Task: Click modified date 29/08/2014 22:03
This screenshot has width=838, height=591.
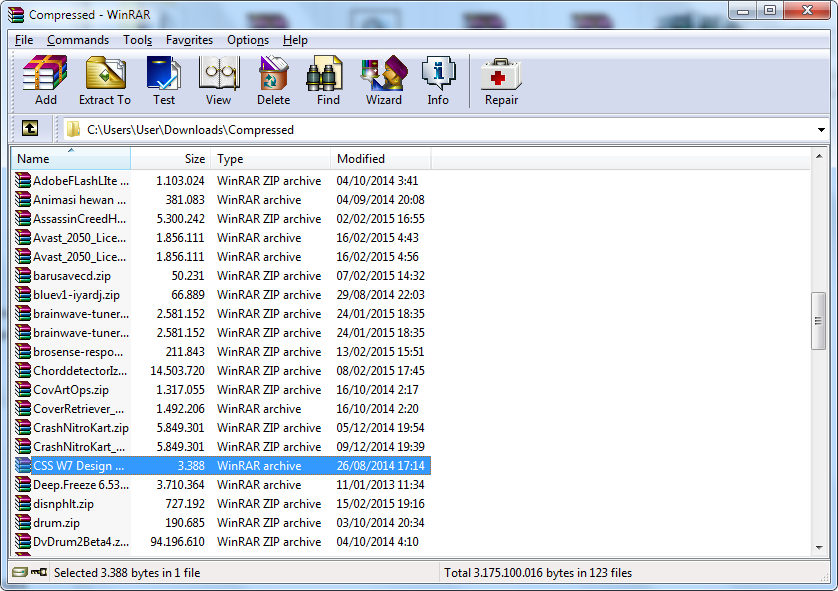Action: 381,294
